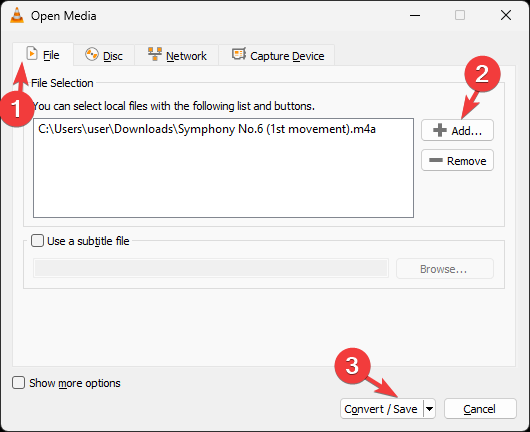Click the Convert / Save button
The image size is (530, 432).
tap(382, 409)
